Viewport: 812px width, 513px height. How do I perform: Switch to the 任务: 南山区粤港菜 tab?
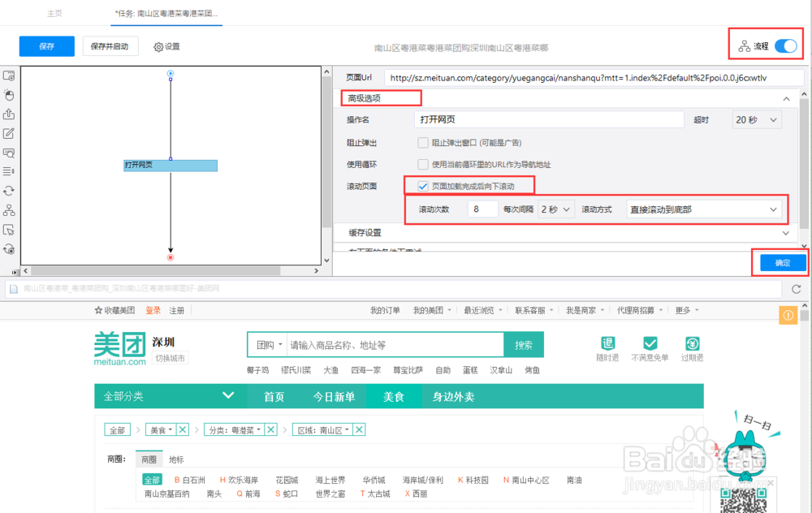pyautogui.click(x=166, y=14)
